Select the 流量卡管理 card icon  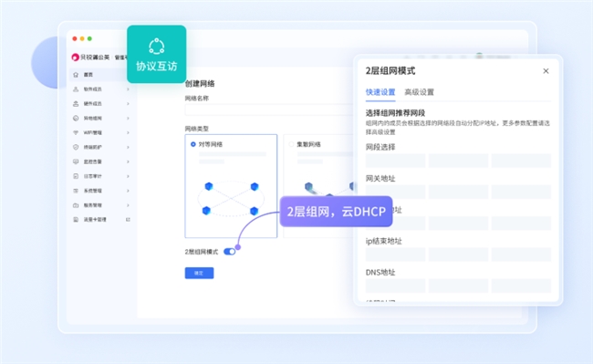pos(76,220)
